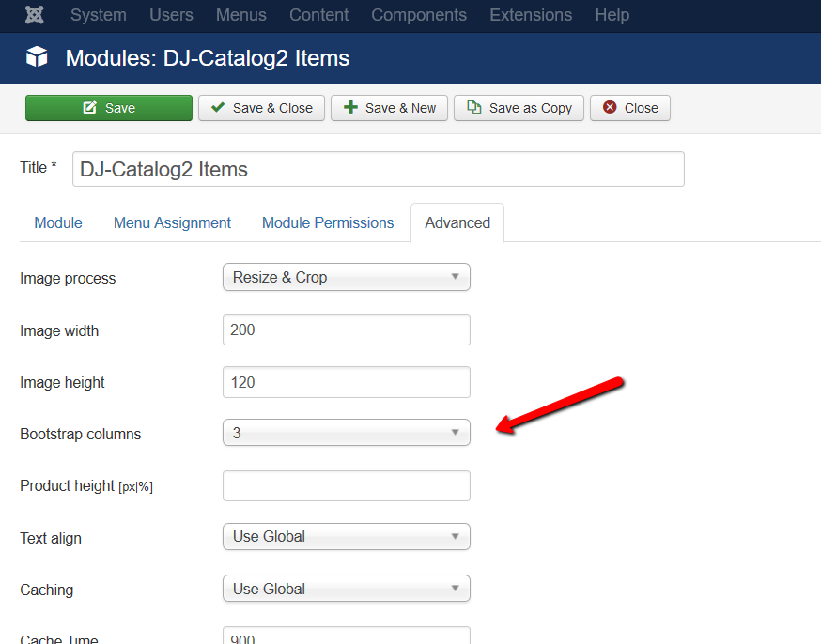Click the empty Product height field
The height and width of the screenshot is (644, 821).
pos(346,486)
